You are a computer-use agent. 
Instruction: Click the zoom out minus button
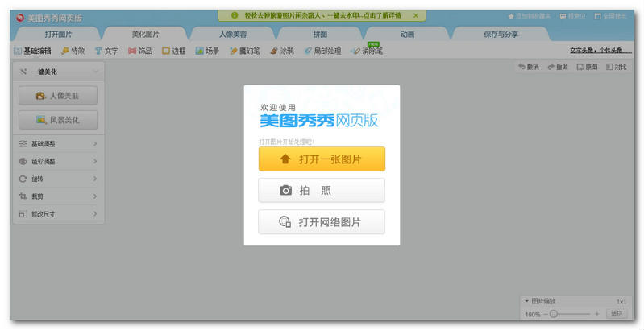[x=546, y=314]
